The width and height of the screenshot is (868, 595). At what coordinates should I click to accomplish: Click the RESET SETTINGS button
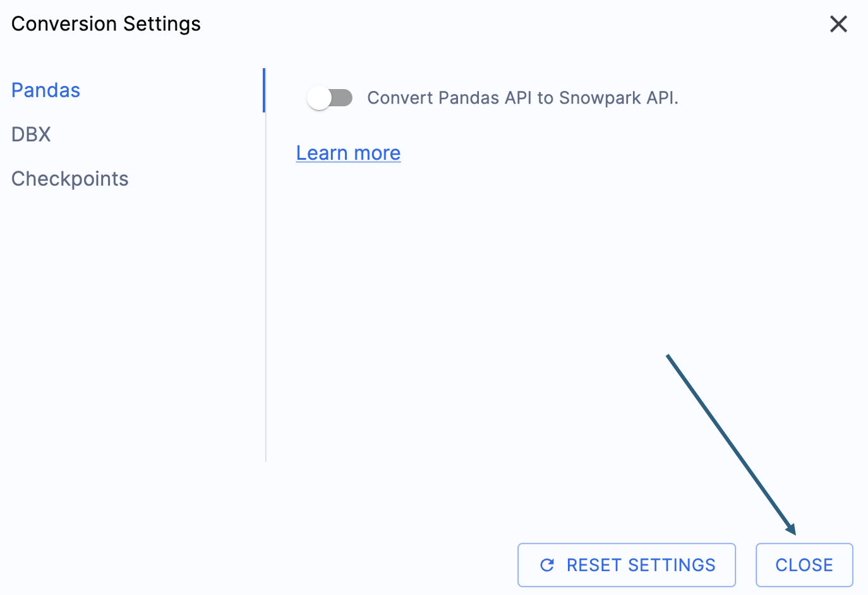pyautogui.click(x=626, y=565)
